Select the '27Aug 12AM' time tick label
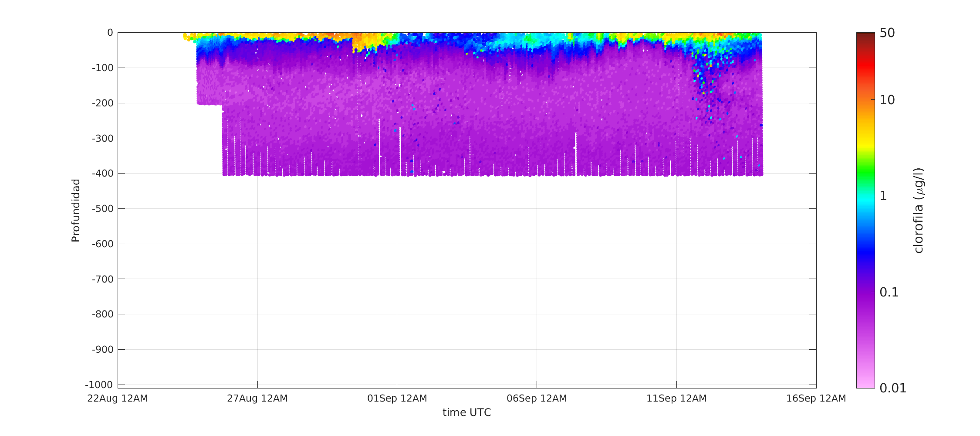The height and width of the screenshot is (436, 980). point(257,399)
